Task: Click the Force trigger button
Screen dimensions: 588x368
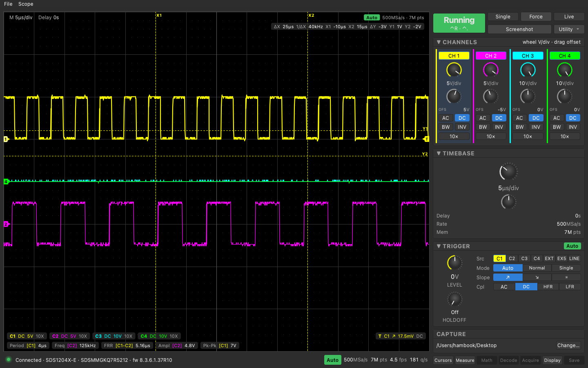Action: (536, 17)
